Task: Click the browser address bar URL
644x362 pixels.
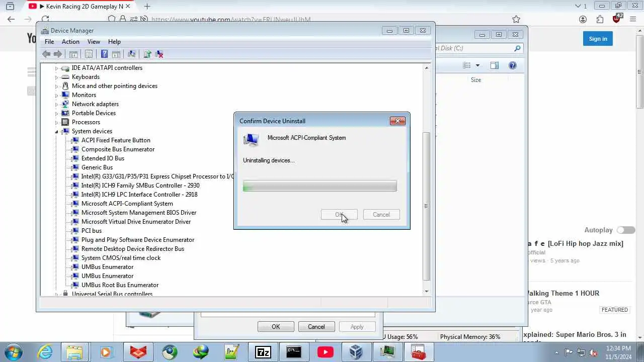Action: pyautogui.click(x=231, y=20)
